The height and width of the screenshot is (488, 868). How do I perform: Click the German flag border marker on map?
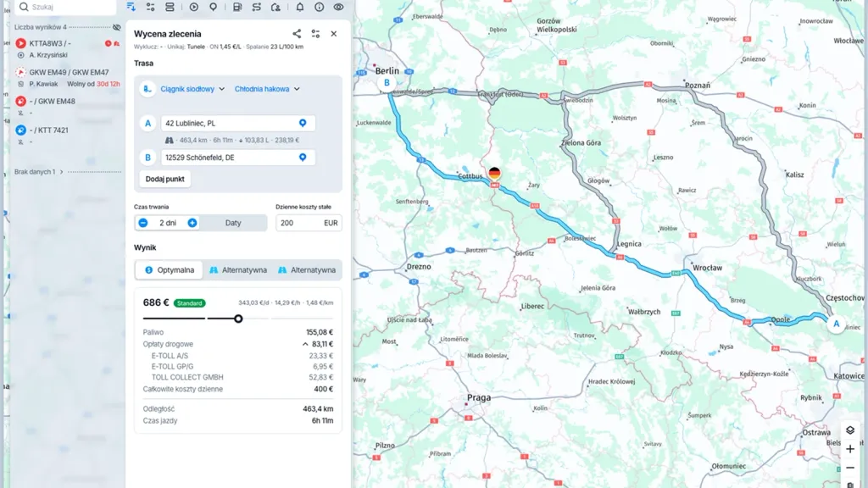point(494,173)
